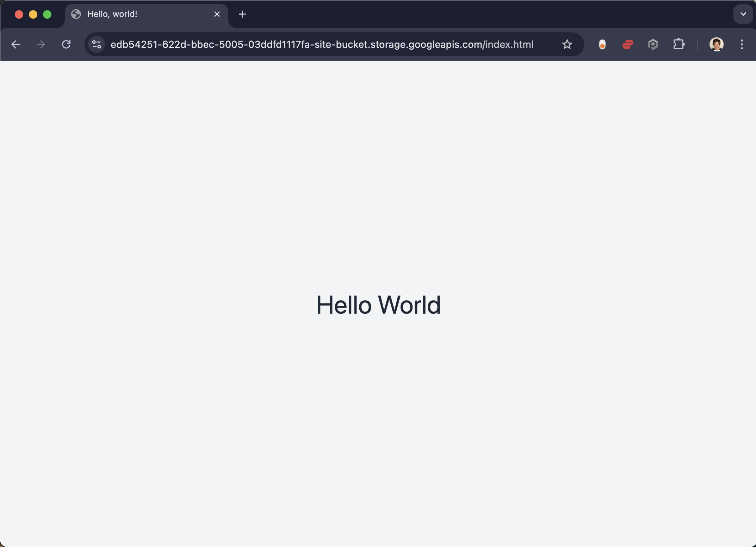Open the Extensions puzzle piece menu
This screenshot has height=547, width=756.
[x=678, y=44]
